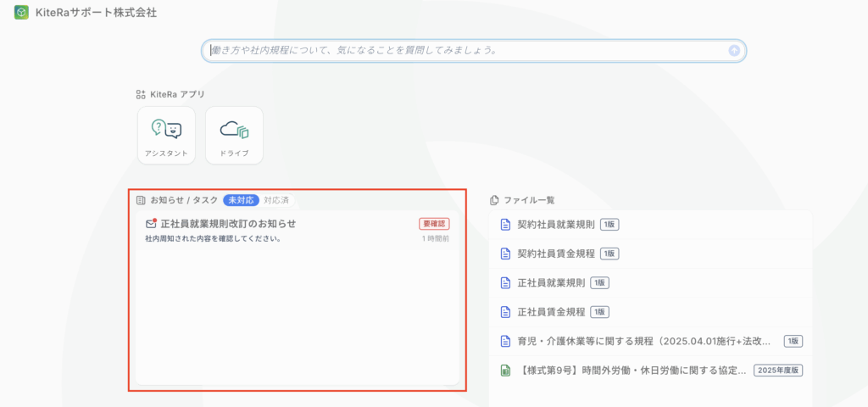This screenshot has width=868, height=407.
Task: Open the 契約社員賃金規程 file
Action: 556,254
